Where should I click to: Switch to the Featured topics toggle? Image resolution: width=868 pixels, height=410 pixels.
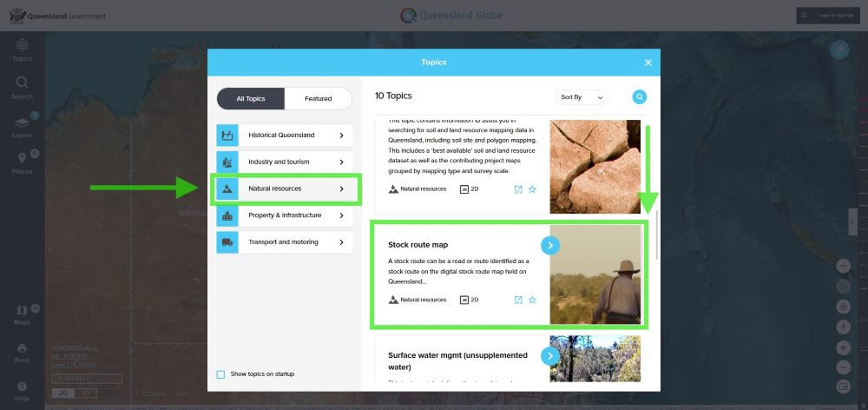[x=318, y=99]
